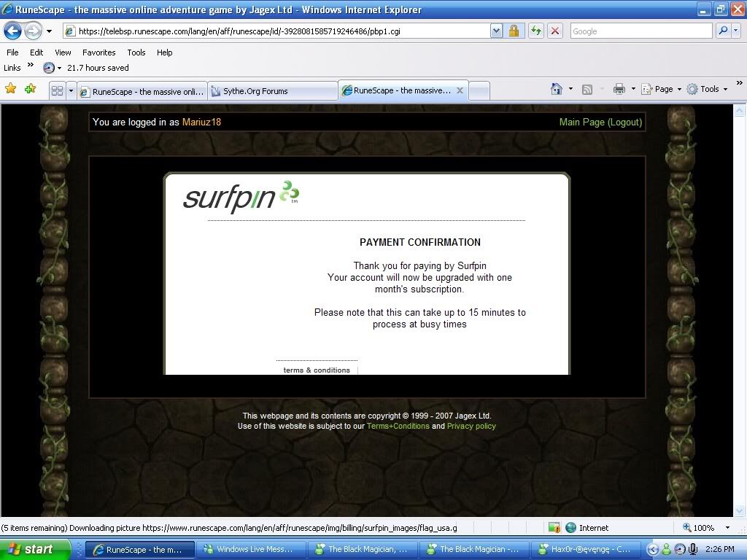Open the View menu
747x560 pixels.
pyautogui.click(x=63, y=52)
